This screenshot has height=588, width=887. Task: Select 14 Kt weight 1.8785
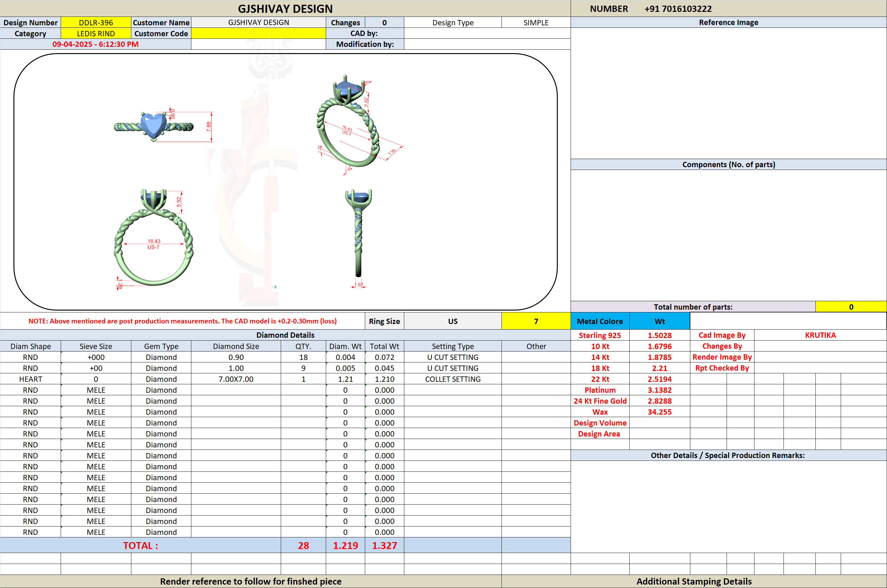(660, 357)
